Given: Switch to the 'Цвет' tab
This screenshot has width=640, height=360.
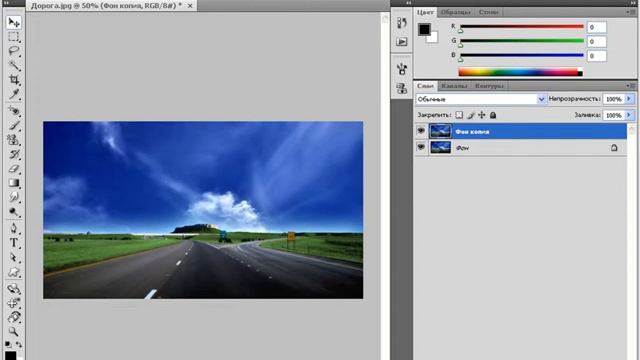Looking at the screenshot, I should pos(425,12).
